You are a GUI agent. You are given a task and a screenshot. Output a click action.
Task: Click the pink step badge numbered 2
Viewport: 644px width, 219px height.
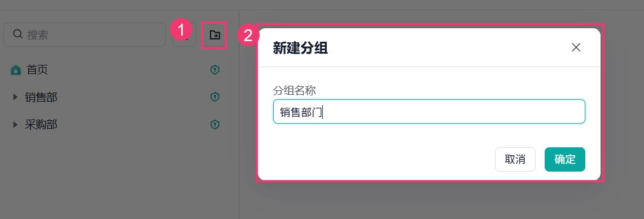[x=248, y=36]
